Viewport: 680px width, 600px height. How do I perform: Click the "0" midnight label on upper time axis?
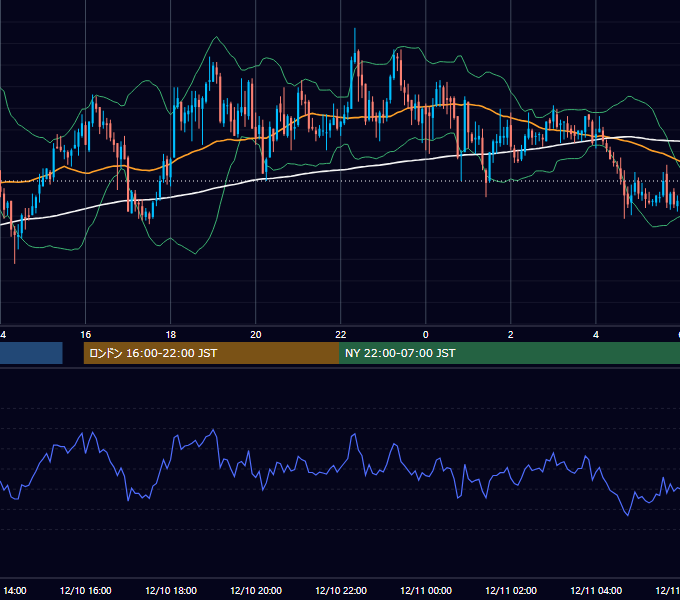pyautogui.click(x=426, y=334)
